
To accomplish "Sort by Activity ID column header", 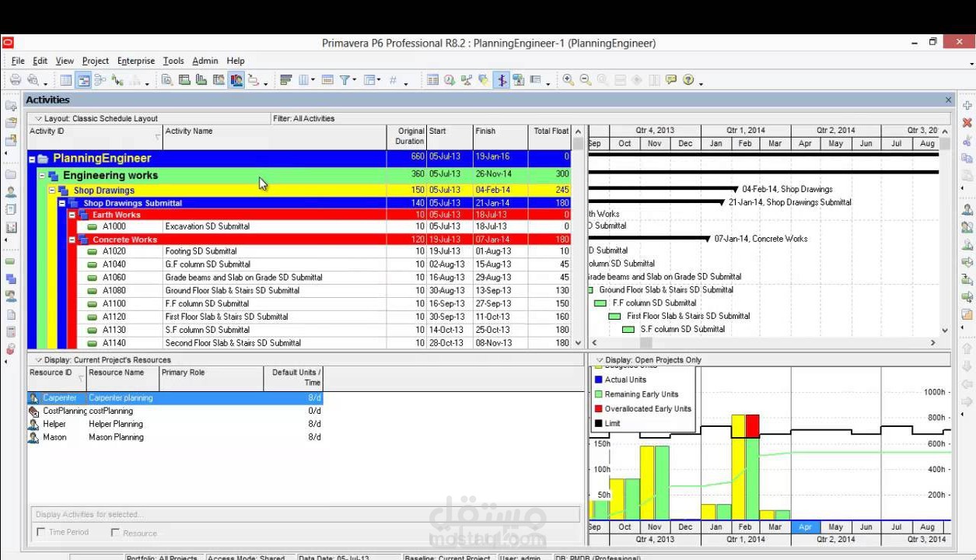I will click(95, 136).
